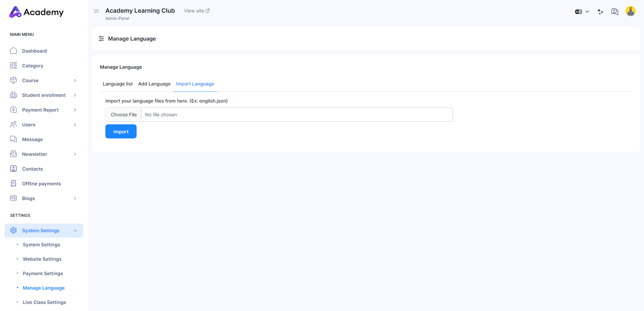Image resolution: width=644 pixels, height=311 pixels.
Task: Open Live Class Settings submenu item
Action: (44, 302)
